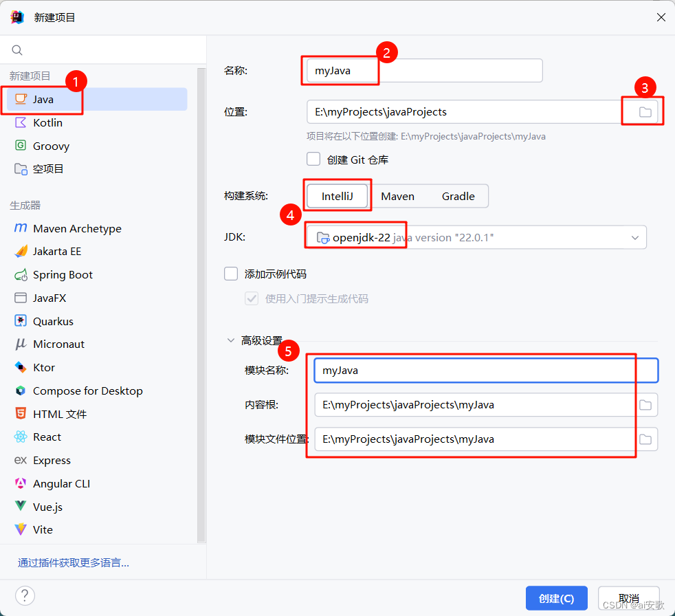Select Maven build system
Image resolution: width=675 pixels, height=616 pixels.
[398, 197]
